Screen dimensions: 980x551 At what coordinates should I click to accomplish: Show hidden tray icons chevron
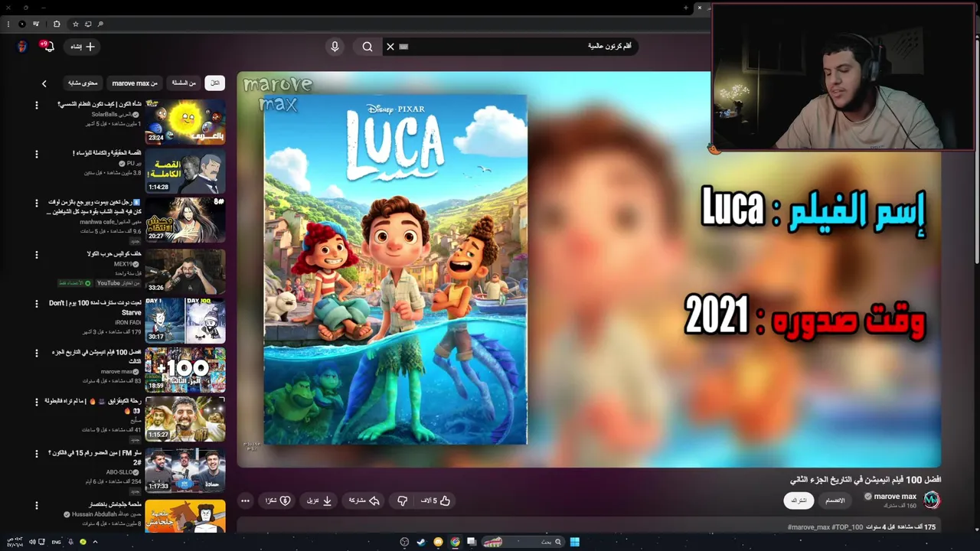point(95,542)
